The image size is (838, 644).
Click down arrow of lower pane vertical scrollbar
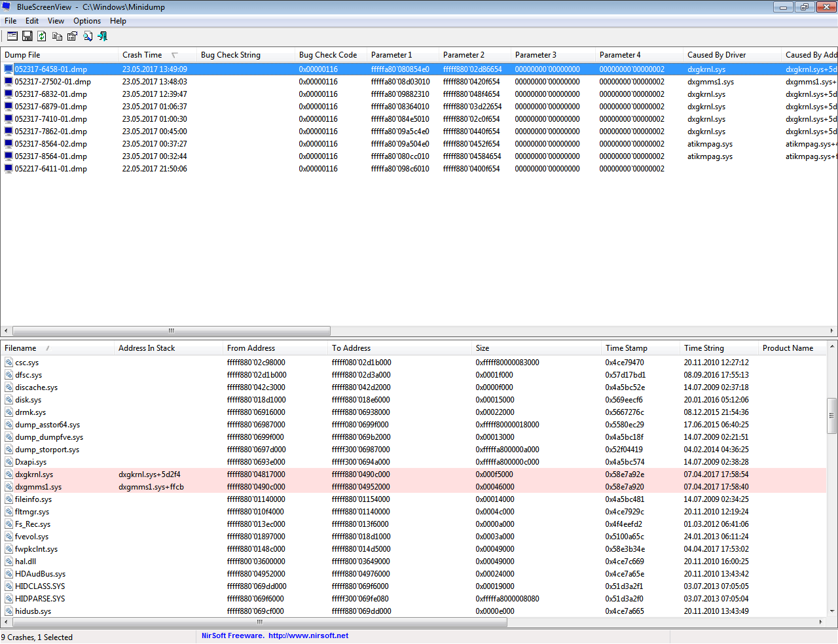click(x=832, y=611)
